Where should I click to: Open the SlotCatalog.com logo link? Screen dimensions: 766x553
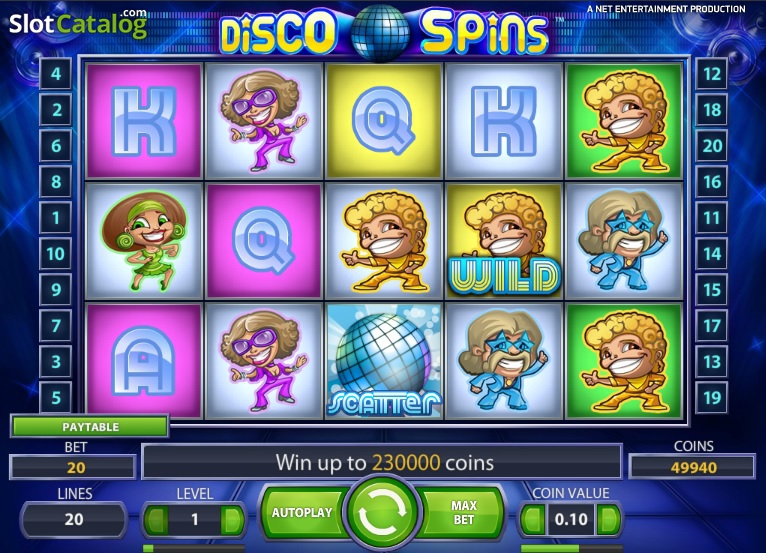point(78,23)
